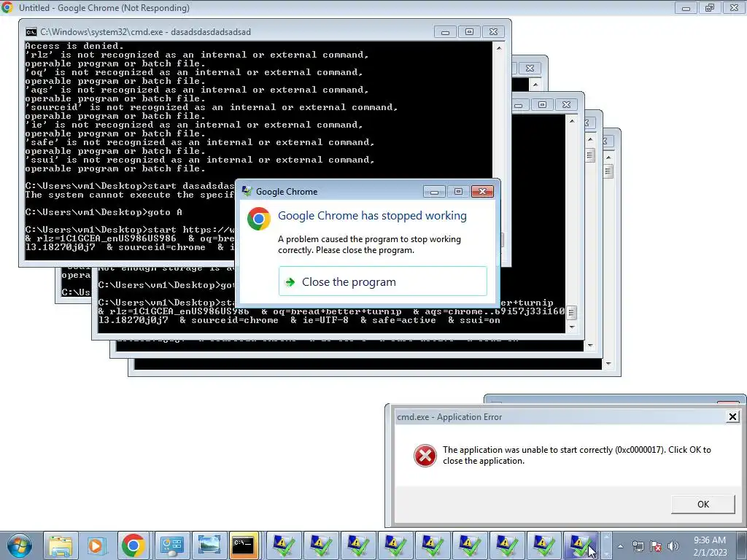This screenshot has width=747, height=560.
Task: Maximize the dasadsdasdadsadsad cmd window
Action: [469, 32]
